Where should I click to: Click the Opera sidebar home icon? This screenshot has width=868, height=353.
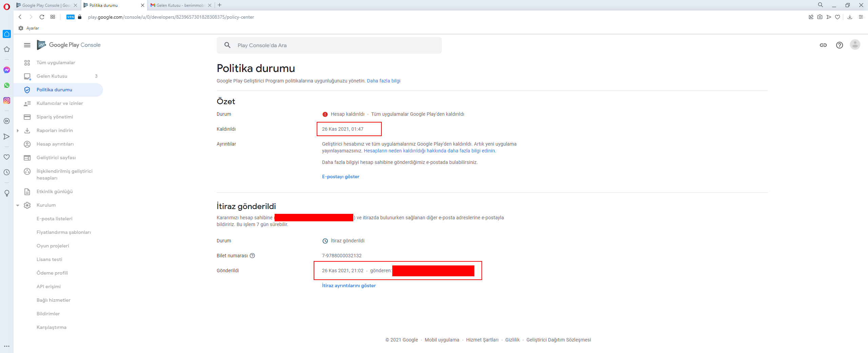pos(7,34)
